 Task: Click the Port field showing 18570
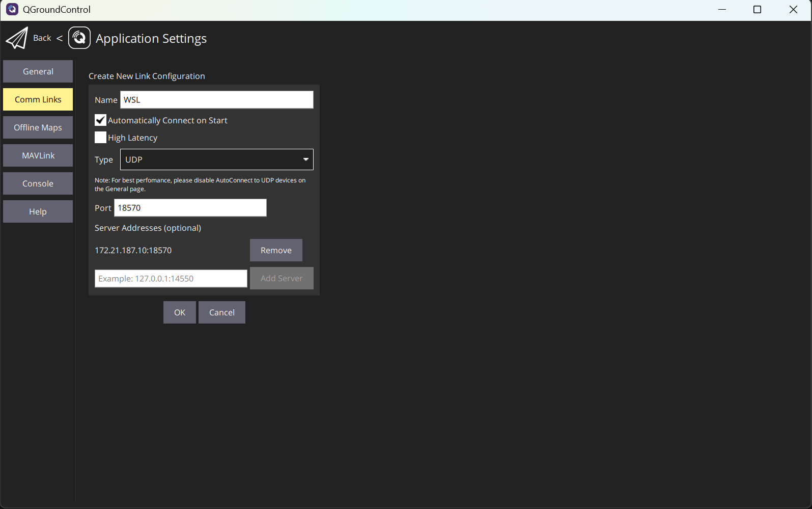point(190,208)
